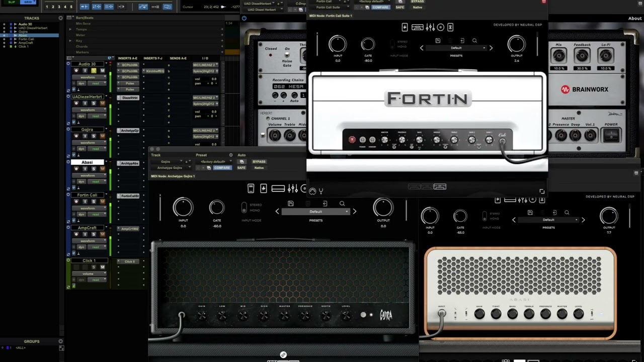Toggle Solo on Fortin Cali track
Screen dimensions: 644x362
click(x=94, y=202)
